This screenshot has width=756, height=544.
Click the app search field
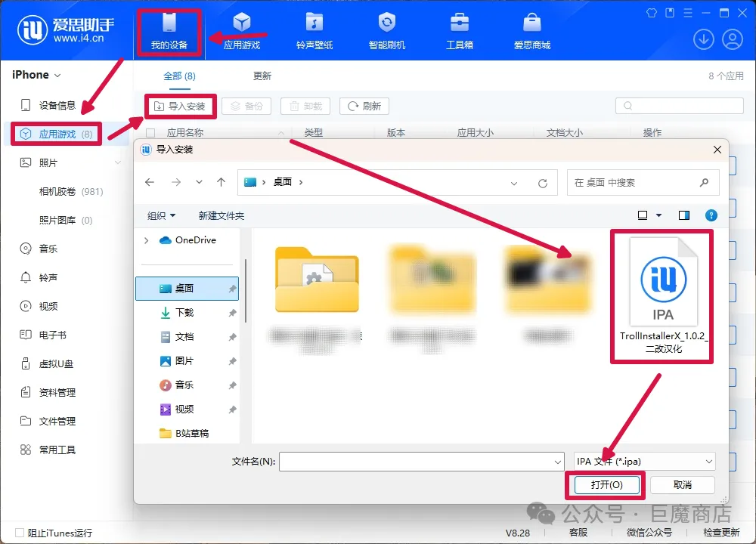pos(680,106)
